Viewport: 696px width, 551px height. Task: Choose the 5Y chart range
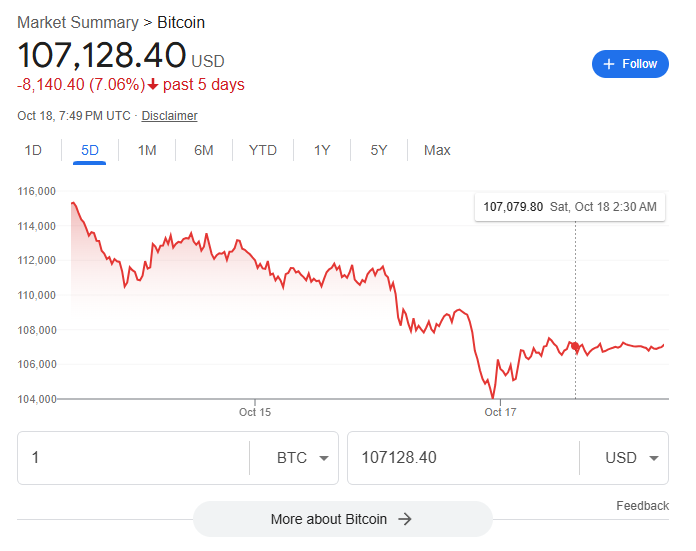coord(379,150)
